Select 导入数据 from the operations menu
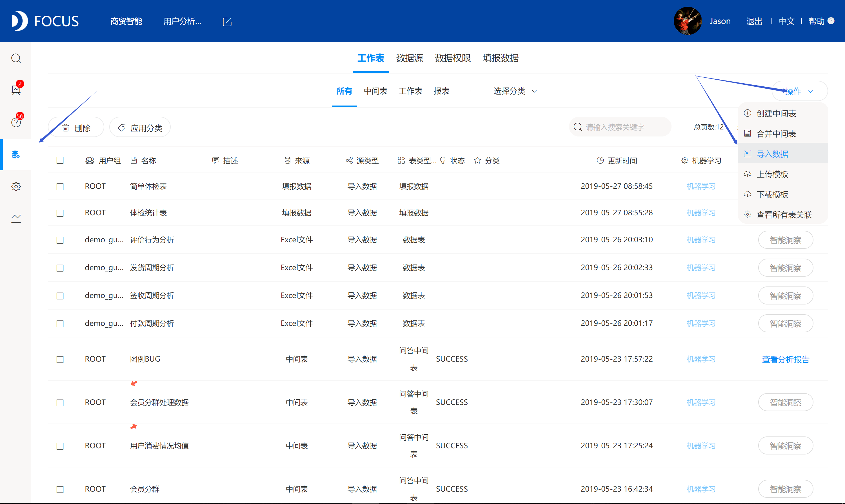Screen dimensions: 845x504 point(783,154)
